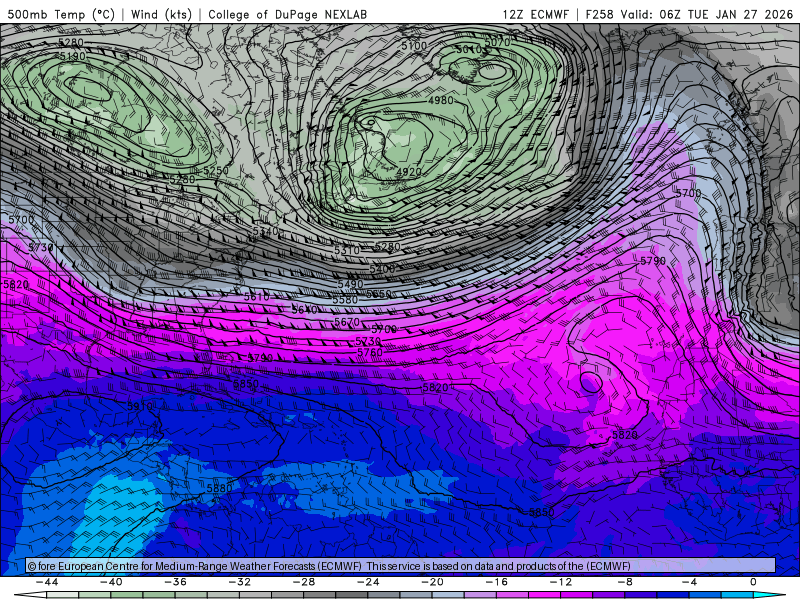Click the 5610 contour label
Screen dimensions: 800x600
pyautogui.click(x=257, y=297)
